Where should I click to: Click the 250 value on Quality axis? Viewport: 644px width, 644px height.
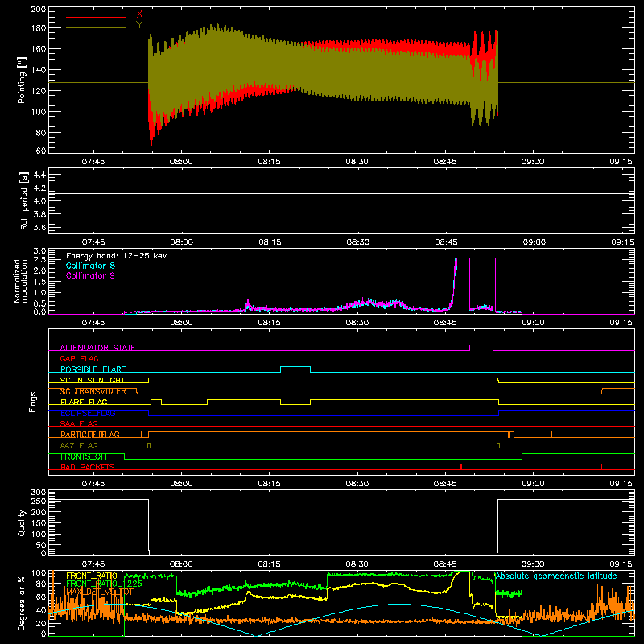click(x=39, y=501)
